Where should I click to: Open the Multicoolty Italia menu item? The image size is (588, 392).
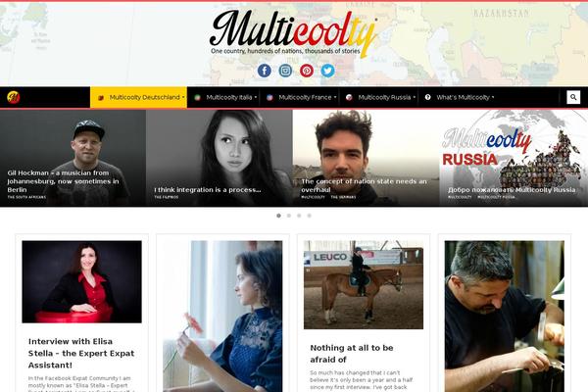click(x=223, y=97)
